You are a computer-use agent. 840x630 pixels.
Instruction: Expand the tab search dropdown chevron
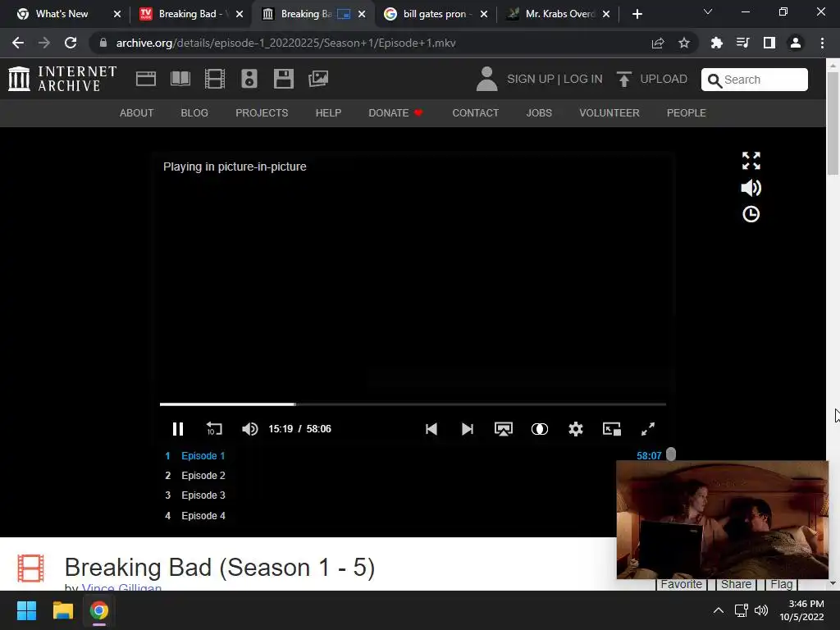point(708,11)
